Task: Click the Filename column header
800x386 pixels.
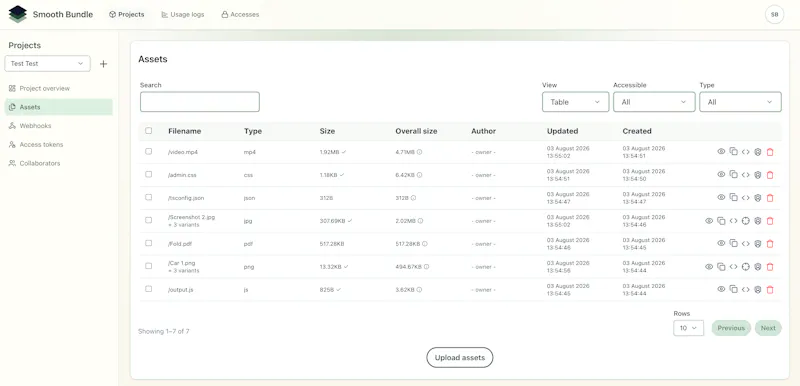Action: click(185, 131)
